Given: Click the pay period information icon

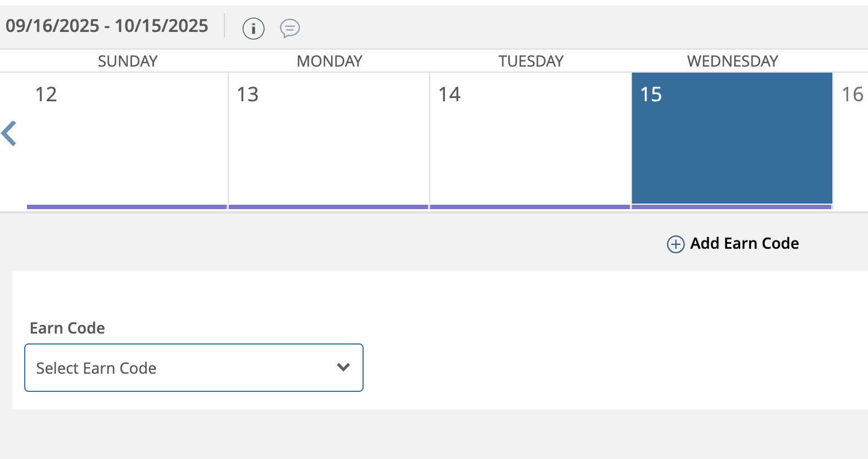Looking at the screenshot, I should click(x=253, y=28).
